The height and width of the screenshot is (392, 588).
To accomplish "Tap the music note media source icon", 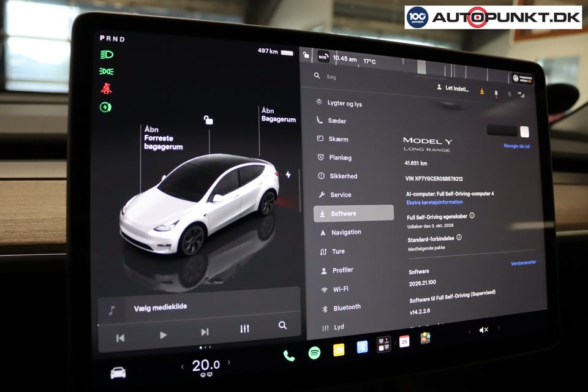I will pyautogui.click(x=111, y=310).
